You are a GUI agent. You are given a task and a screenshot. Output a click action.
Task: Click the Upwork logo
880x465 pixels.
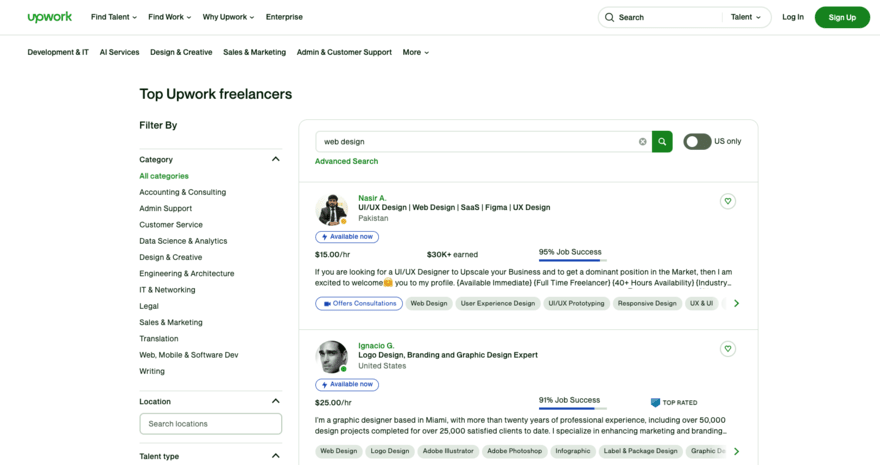pos(49,17)
